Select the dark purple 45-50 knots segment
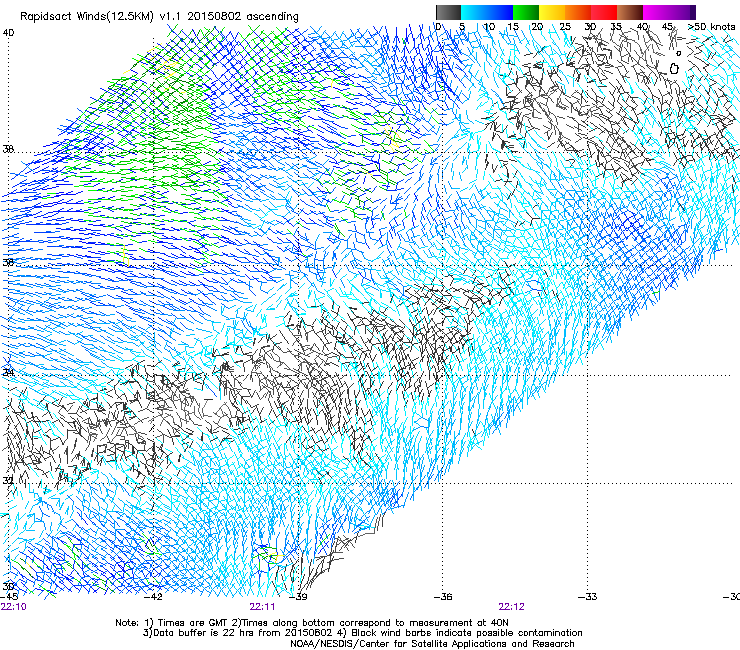Screen dimensions: 740x650 [x=682, y=12]
